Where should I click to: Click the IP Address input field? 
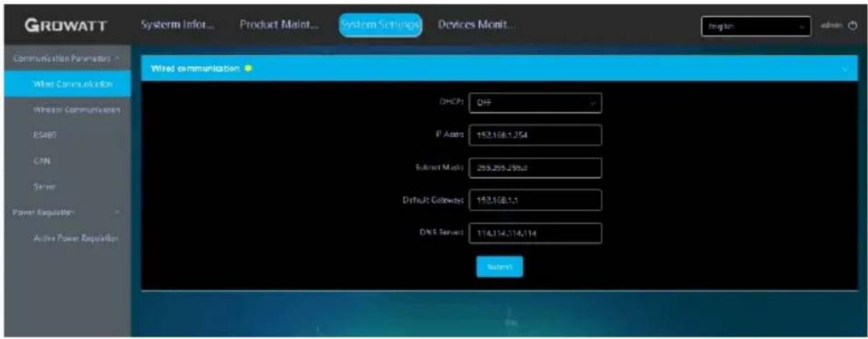536,136
